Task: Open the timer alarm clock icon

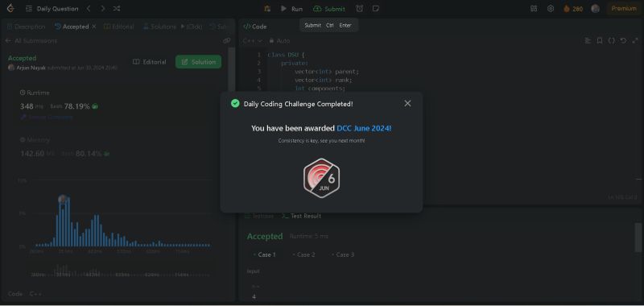Action: [x=359, y=9]
